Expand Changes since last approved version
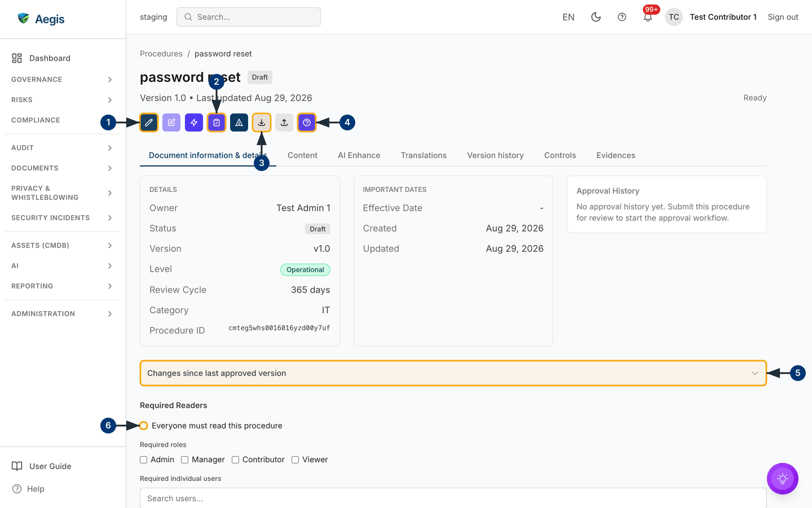 coord(453,373)
